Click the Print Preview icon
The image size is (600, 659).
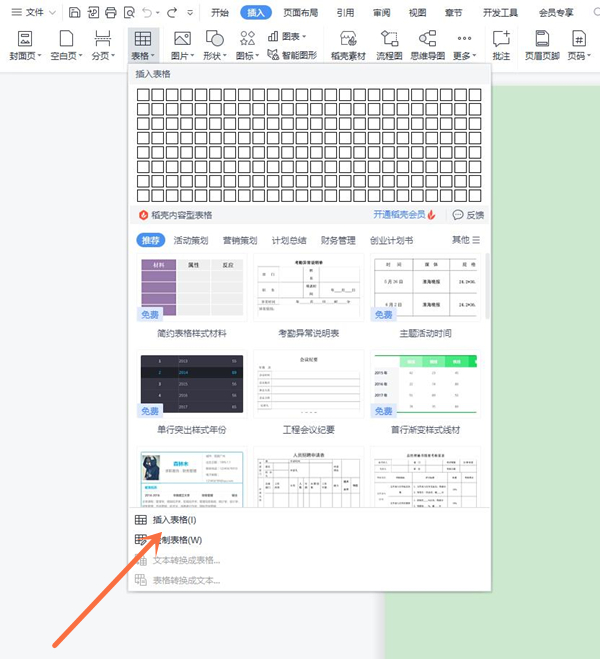[x=129, y=13]
